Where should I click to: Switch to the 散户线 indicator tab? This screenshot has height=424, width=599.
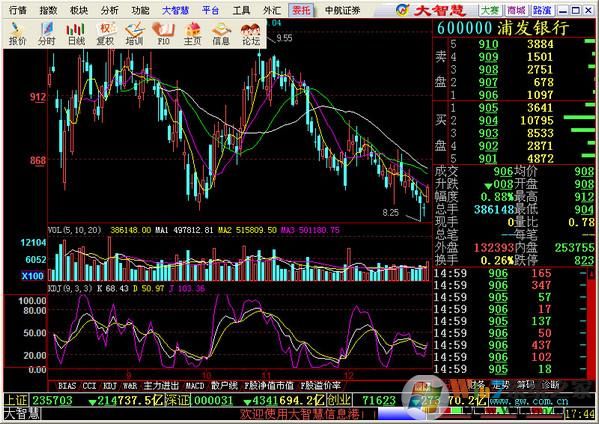(x=224, y=386)
